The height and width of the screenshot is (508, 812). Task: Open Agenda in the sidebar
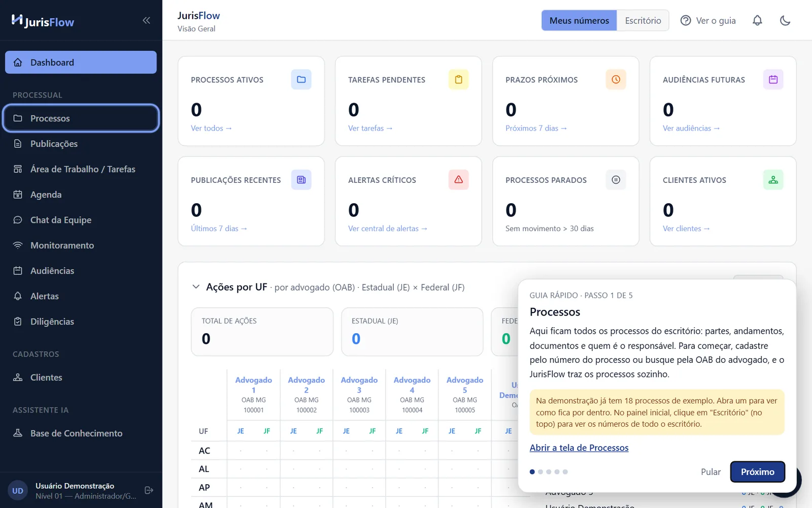[x=81, y=194]
